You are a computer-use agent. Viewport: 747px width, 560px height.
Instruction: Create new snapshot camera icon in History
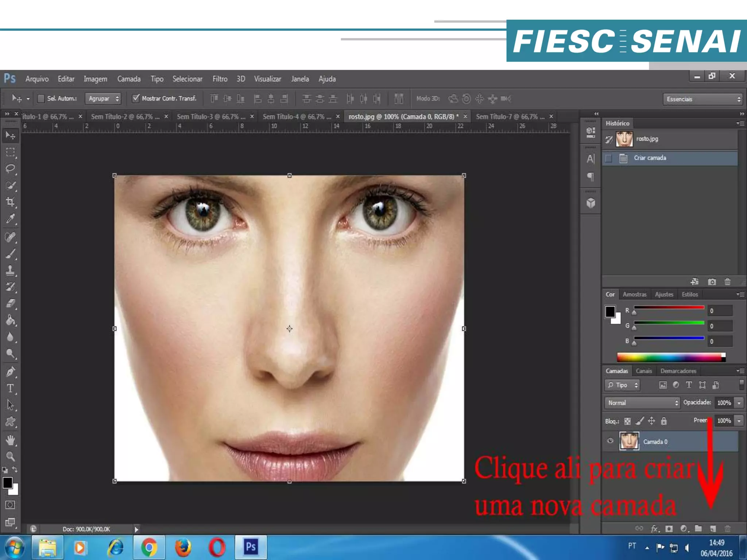click(x=712, y=282)
